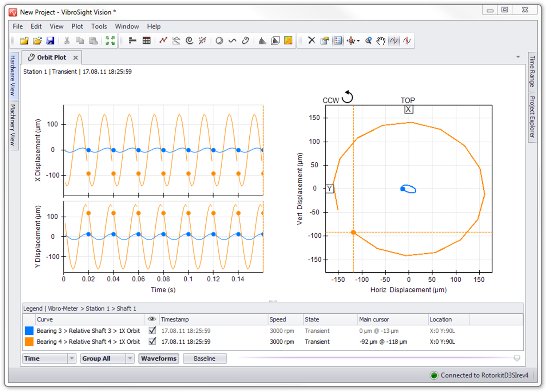This screenshot has width=547, height=392.
Task: Expand the Group All dropdown
Action: 130,359
